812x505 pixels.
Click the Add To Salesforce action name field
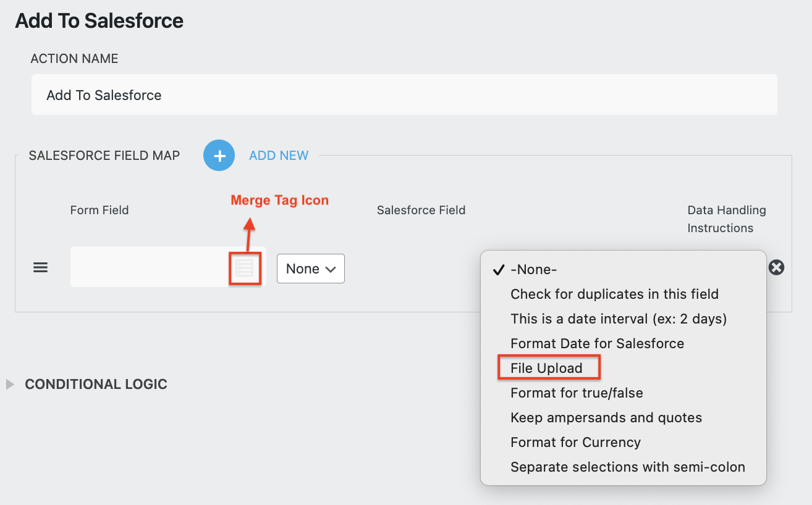pyautogui.click(x=405, y=94)
